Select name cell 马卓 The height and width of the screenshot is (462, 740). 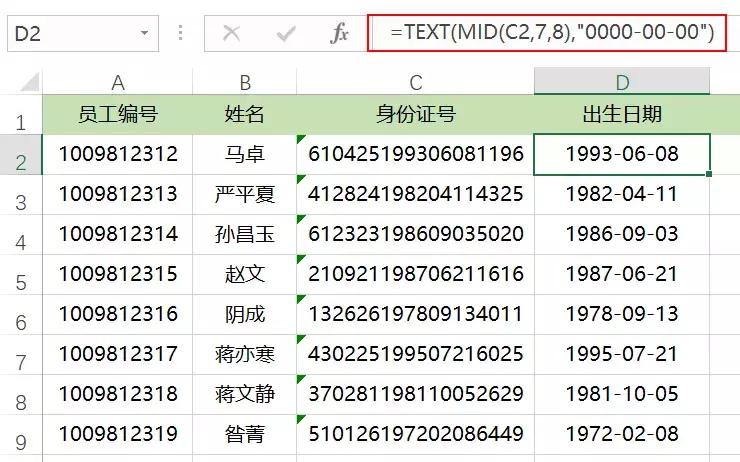point(244,155)
